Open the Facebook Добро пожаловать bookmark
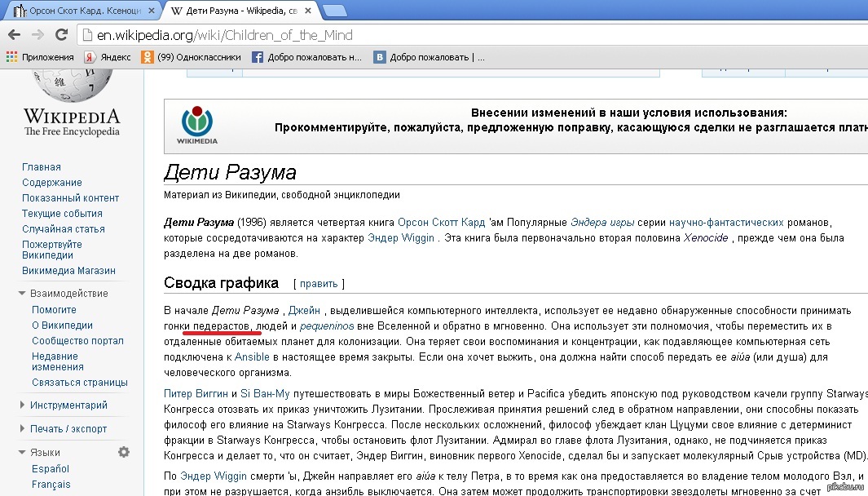The image size is (868, 496). [306, 56]
